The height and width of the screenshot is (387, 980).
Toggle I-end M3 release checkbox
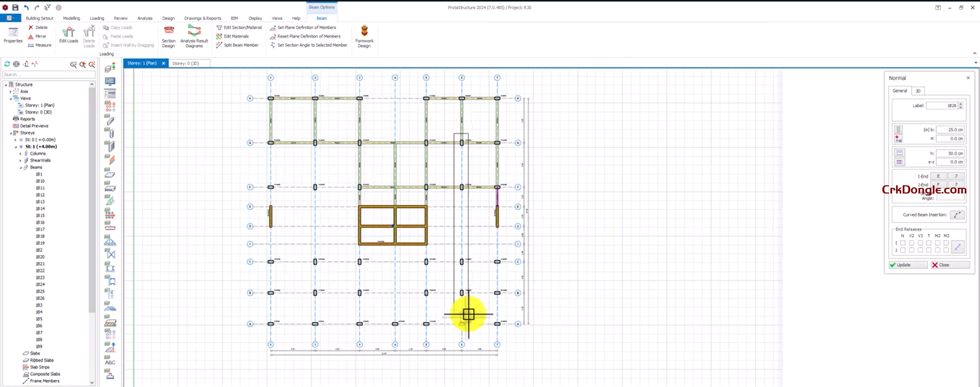click(946, 243)
